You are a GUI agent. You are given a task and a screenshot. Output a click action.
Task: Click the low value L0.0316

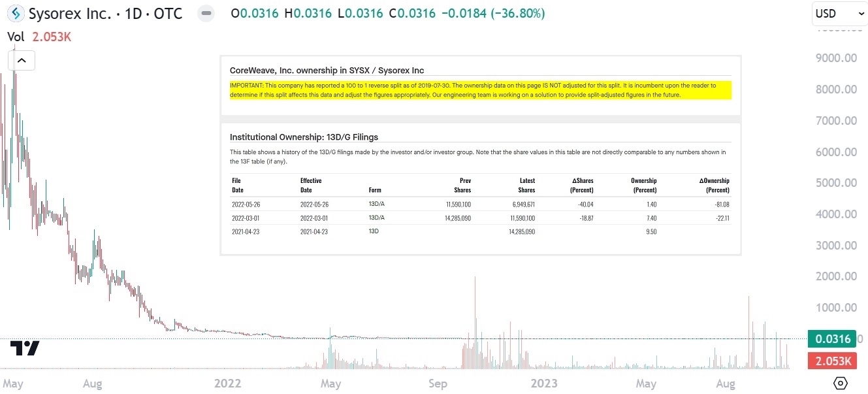click(360, 14)
